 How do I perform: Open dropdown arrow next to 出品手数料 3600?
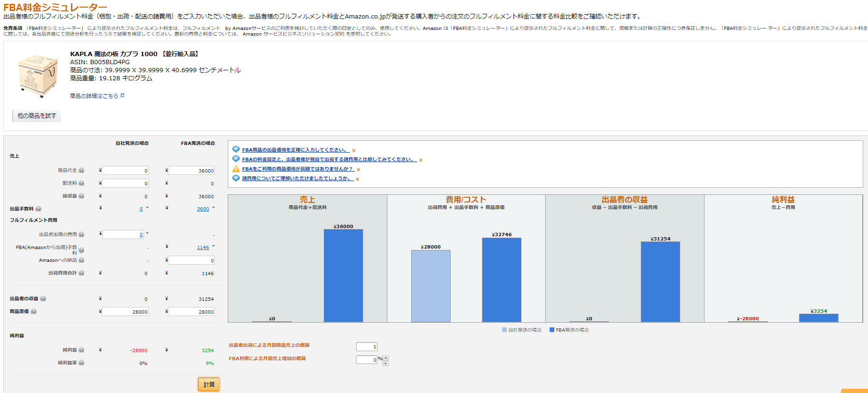tap(213, 208)
